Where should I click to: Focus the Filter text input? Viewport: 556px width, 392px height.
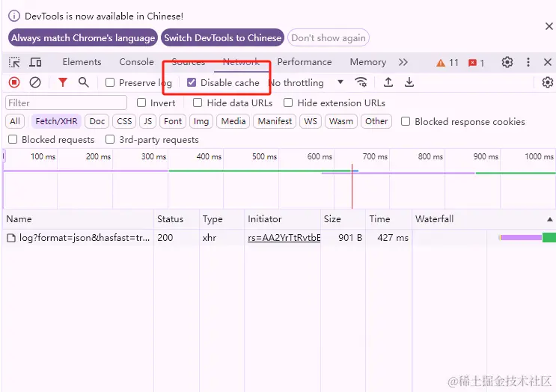click(x=67, y=102)
